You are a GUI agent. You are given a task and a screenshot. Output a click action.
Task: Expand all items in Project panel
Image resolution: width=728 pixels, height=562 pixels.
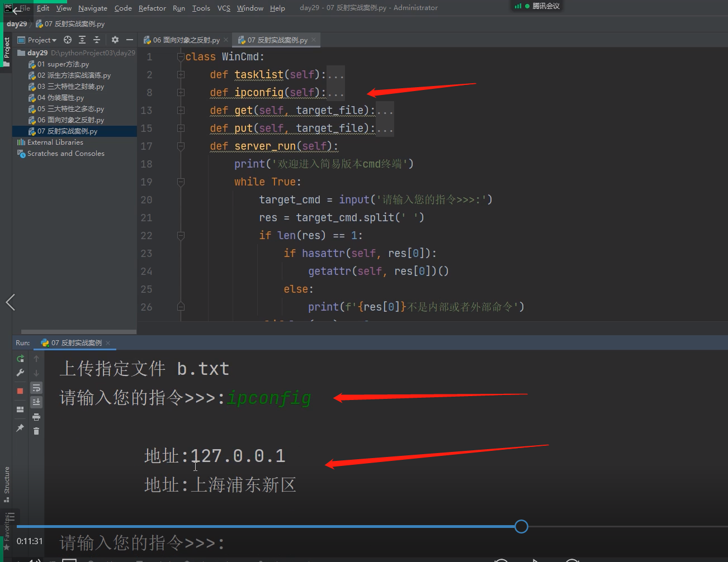[82, 40]
